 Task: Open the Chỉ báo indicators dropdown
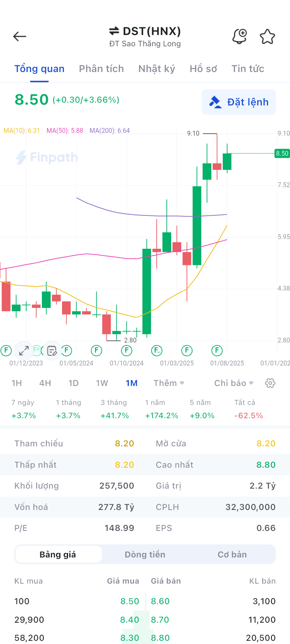[x=234, y=383]
